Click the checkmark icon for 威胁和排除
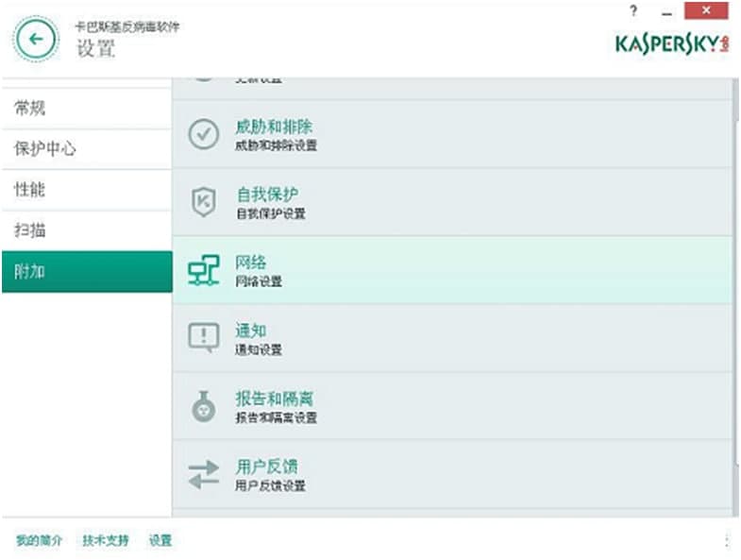Image resolution: width=741 pixels, height=560 pixels. point(204,134)
